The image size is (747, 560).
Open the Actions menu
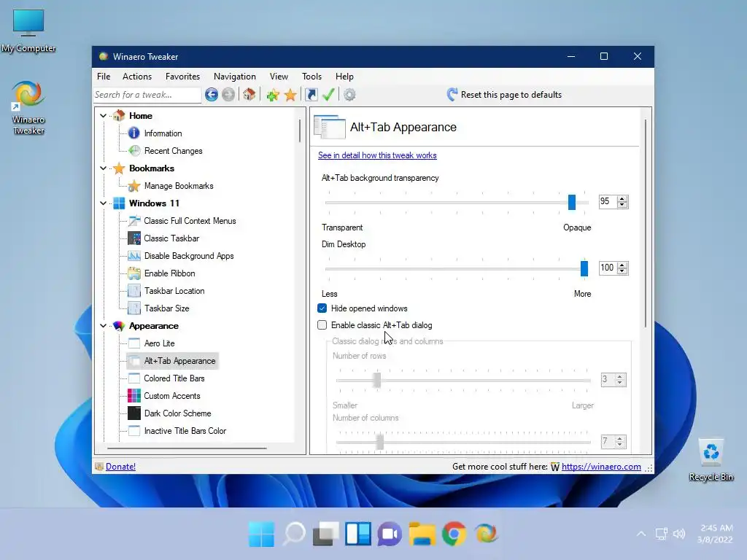click(x=137, y=76)
